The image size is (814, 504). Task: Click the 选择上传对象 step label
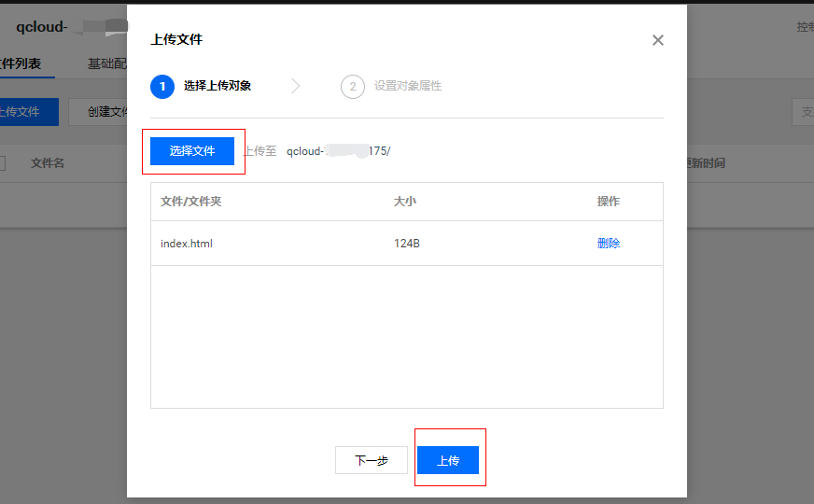click(218, 86)
